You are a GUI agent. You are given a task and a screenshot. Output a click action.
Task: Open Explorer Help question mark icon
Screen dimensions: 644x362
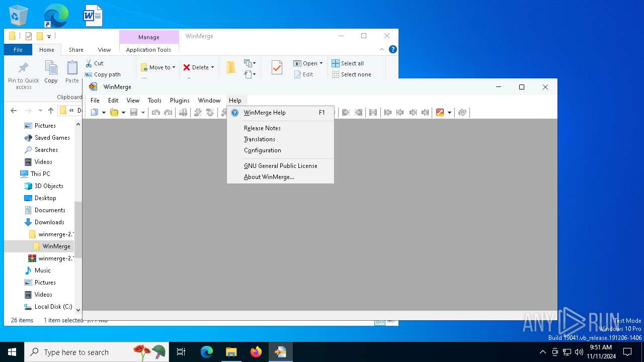(x=393, y=49)
